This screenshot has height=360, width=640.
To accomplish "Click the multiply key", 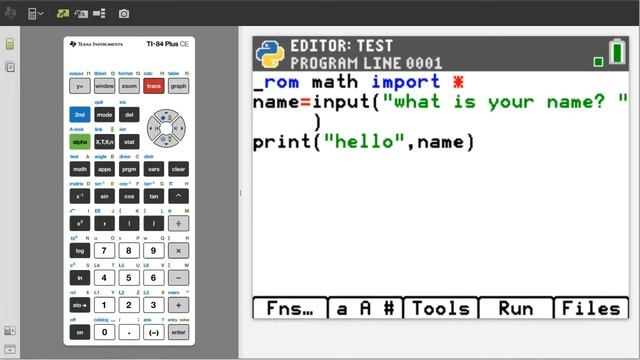I will coord(178,251).
